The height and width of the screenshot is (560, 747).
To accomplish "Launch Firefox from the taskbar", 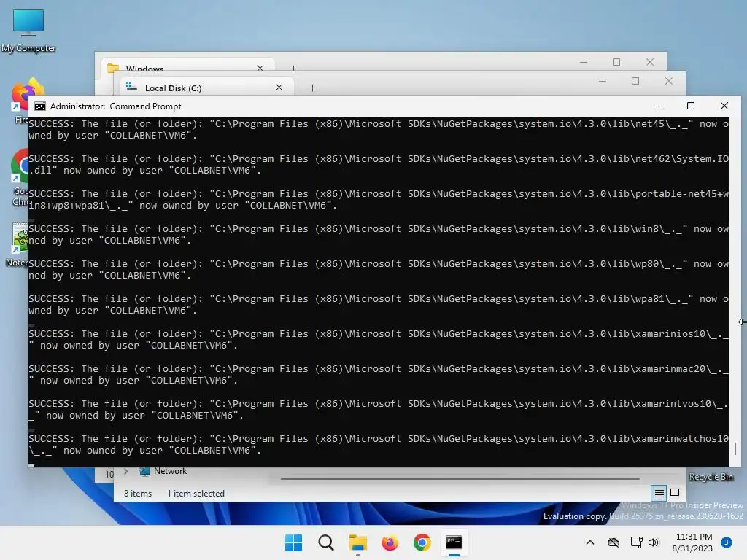I will coord(390,542).
